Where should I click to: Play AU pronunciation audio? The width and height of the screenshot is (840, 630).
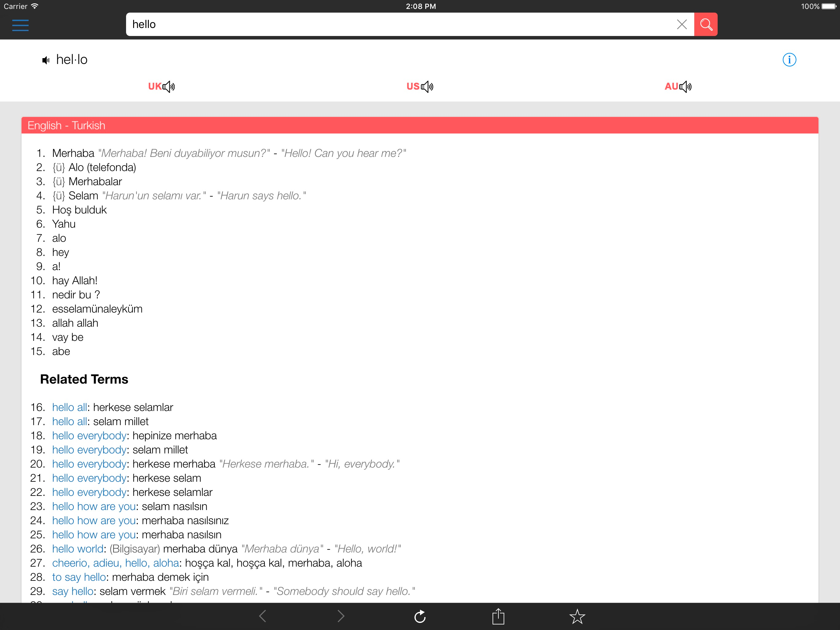678,87
